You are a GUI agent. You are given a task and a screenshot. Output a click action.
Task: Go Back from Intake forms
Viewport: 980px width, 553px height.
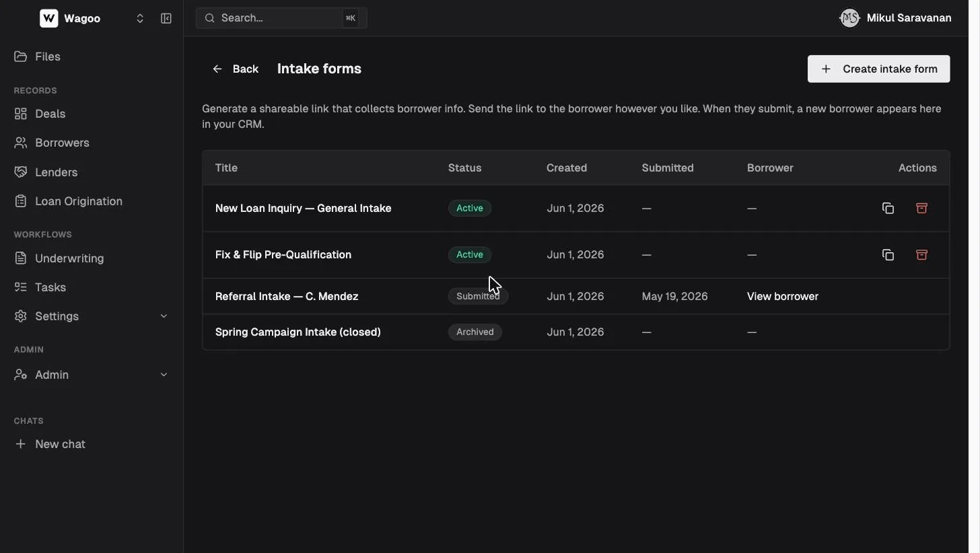click(236, 69)
